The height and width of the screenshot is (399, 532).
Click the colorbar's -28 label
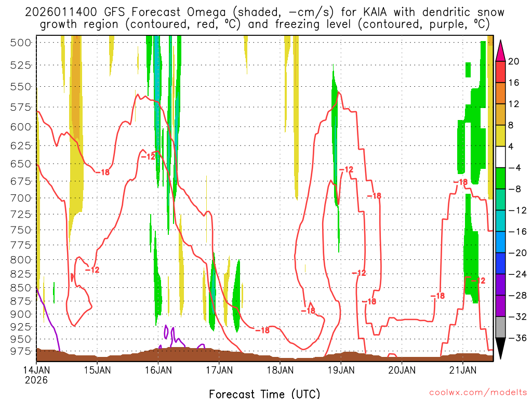517,295
